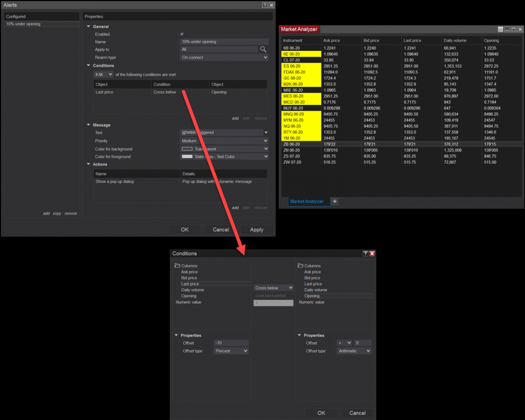
Task: Toggle the Enabled checkbox in Alerts
Action: click(x=182, y=34)
